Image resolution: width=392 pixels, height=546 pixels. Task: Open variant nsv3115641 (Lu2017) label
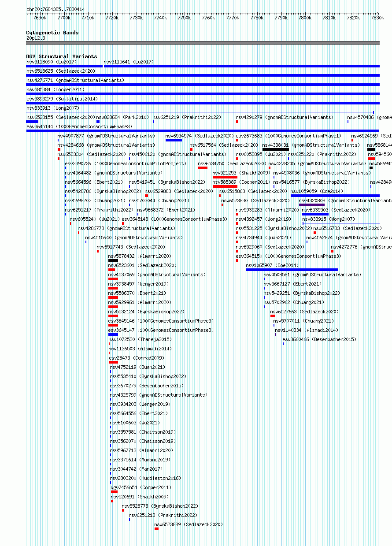(129, 62)
